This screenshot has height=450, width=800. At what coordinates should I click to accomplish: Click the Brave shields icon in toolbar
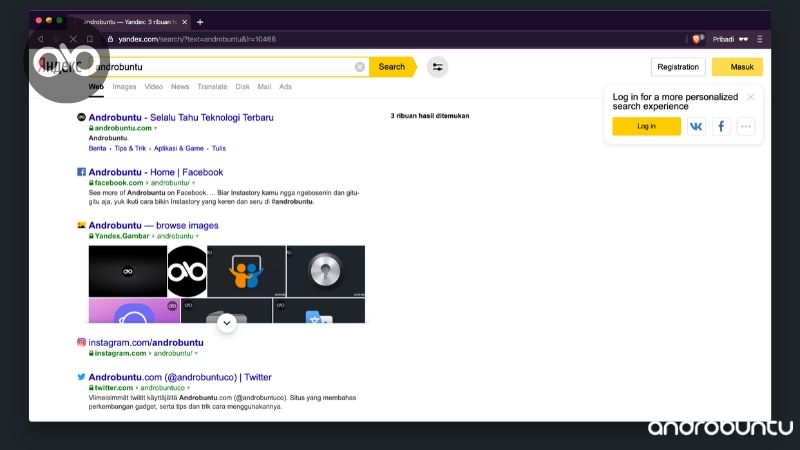(697, 39)
